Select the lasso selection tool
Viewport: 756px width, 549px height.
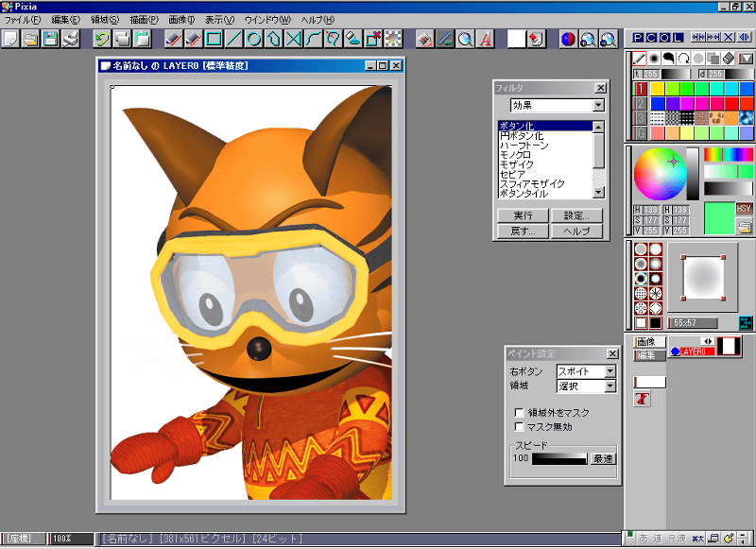[334, 39]
